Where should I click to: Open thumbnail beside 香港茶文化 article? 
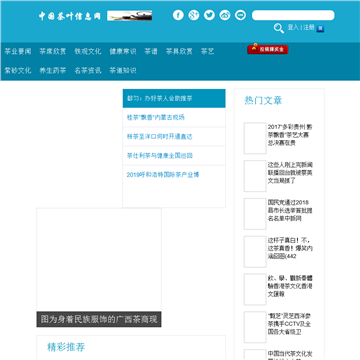(x=255, y=289)
